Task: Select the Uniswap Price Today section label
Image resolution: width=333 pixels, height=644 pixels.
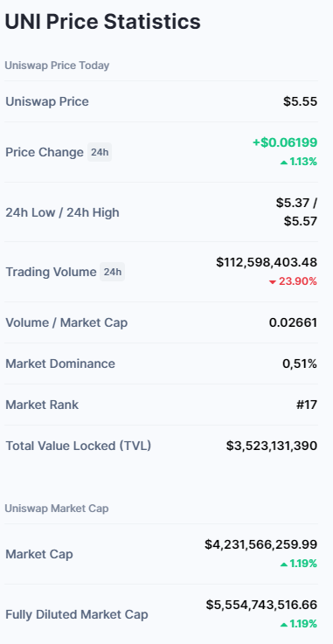Action: (57, 66)
